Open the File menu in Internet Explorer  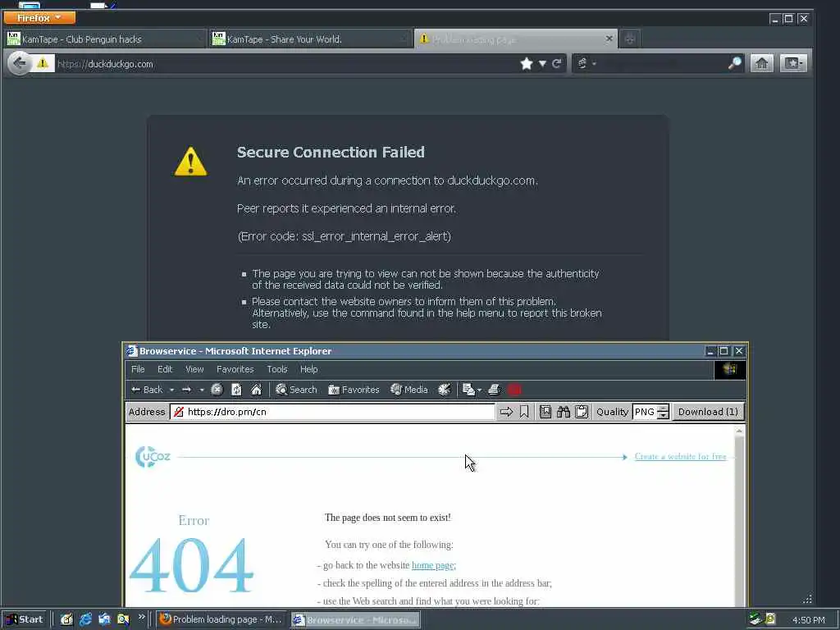click(138, 369)
